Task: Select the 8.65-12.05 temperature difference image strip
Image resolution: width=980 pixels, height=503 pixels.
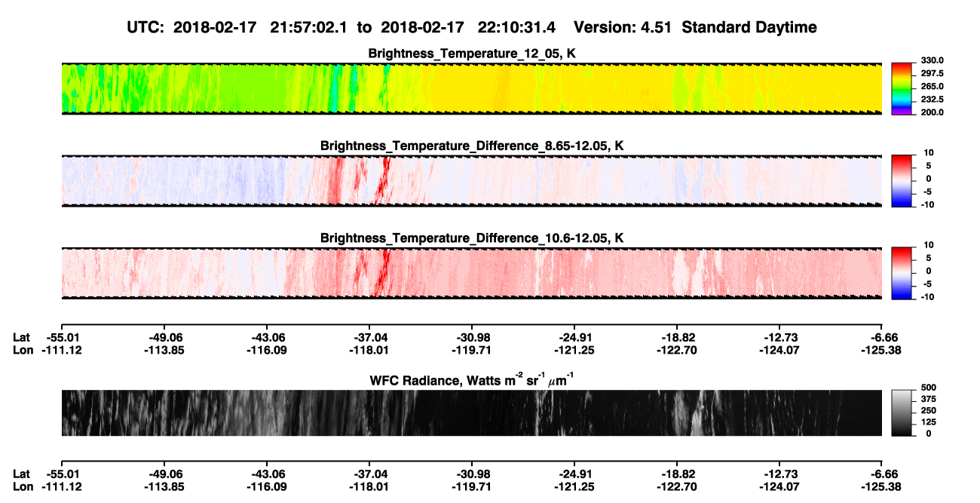Action: (471, 180)
